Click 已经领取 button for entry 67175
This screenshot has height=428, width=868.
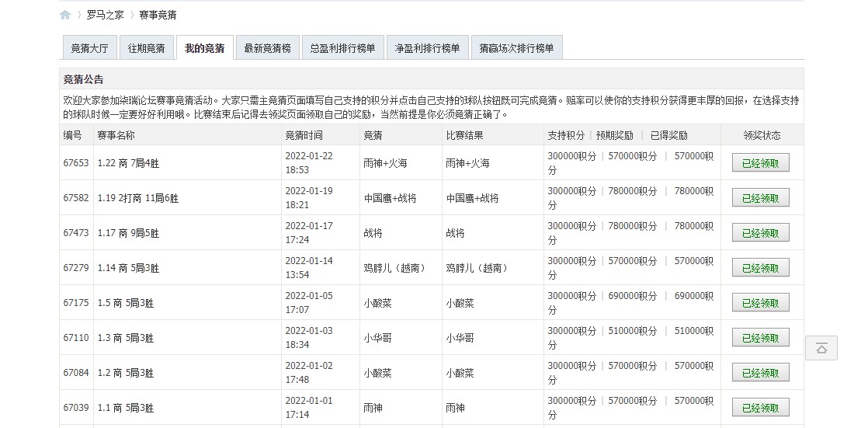760,303
